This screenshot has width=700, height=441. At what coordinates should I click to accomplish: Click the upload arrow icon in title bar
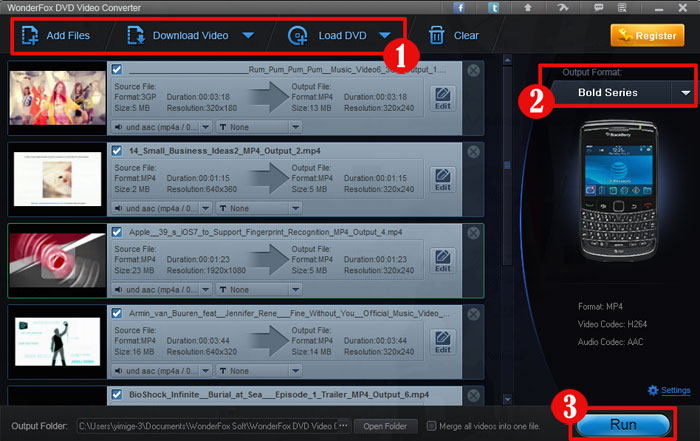[528, 8]
